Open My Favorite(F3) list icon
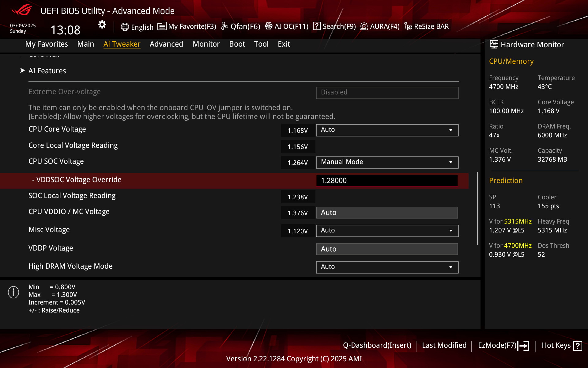This screenshot has width=588, height=368. coord(162,26)
